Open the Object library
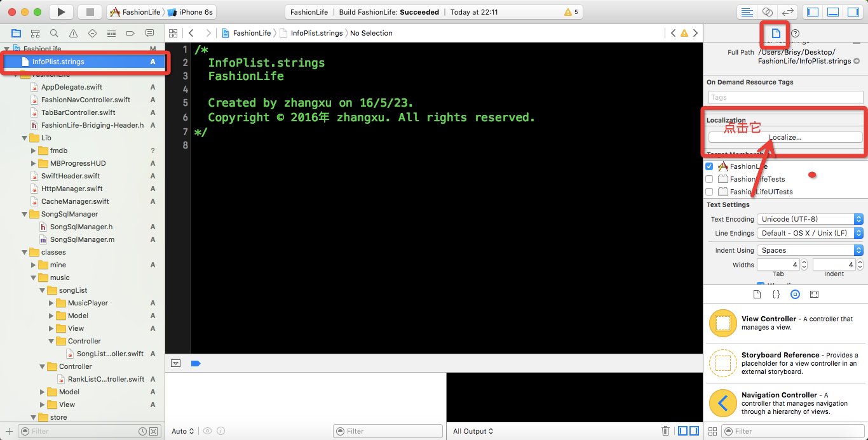Screen dimensions: 868x440 (x=795, y=295)
